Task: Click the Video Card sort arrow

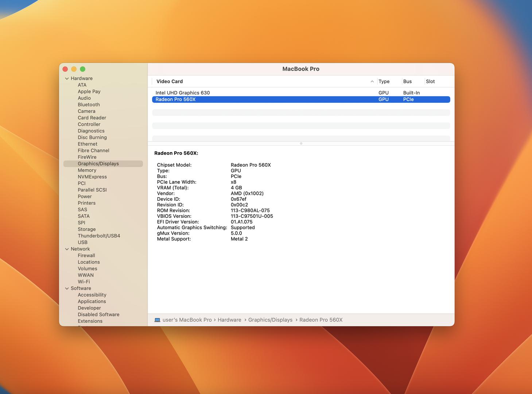Action: (372, 81)
